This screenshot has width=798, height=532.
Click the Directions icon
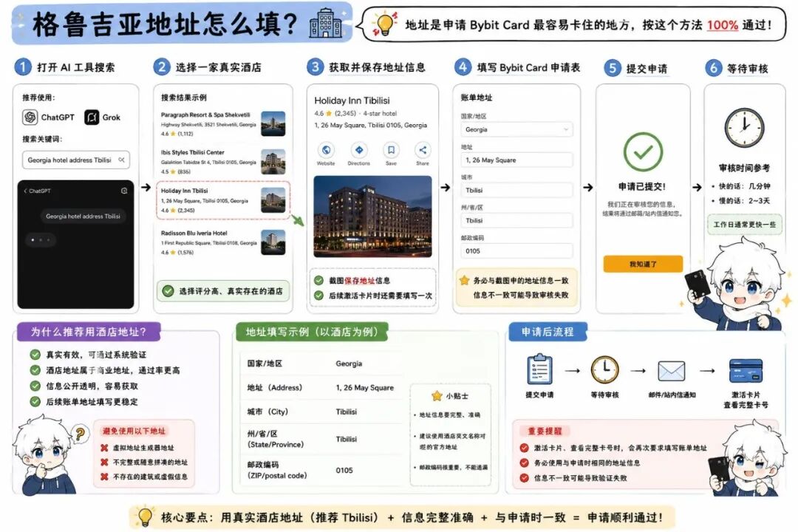(359, 150)
